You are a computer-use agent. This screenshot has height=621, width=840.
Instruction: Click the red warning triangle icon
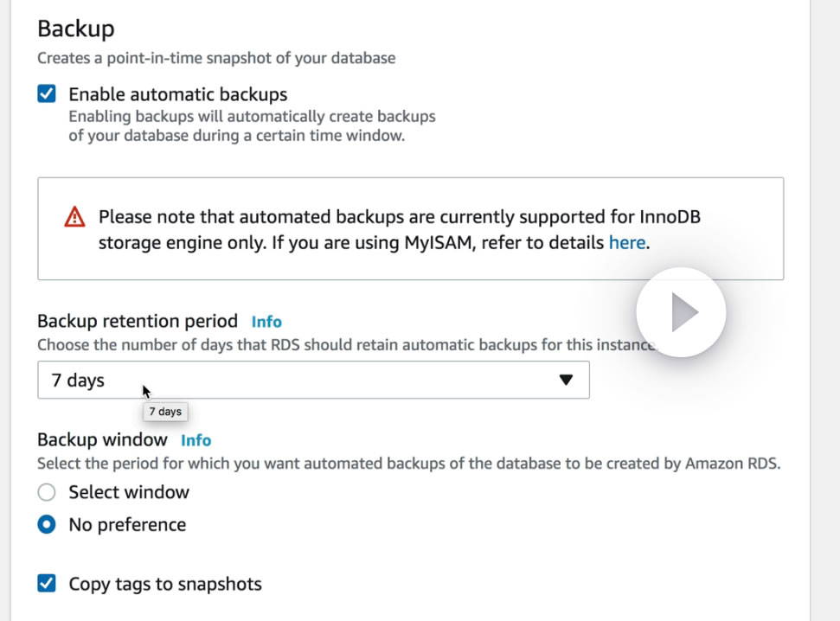[x=75, y=217]
